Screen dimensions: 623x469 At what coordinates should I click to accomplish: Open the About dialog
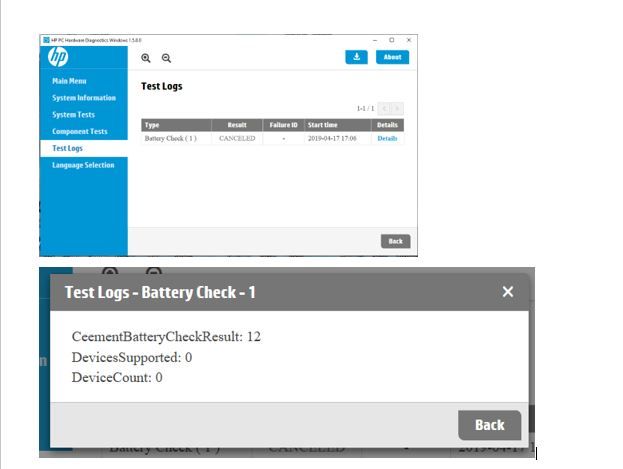(392, 57)
